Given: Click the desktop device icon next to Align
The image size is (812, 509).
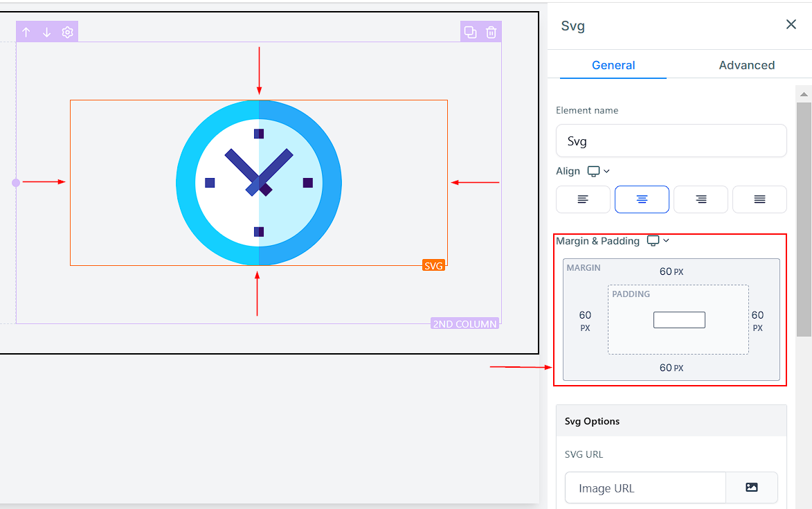Looking at the screenshot, I should [593, 171].
